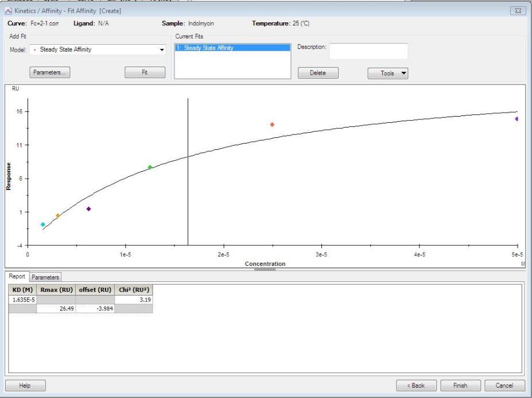Click the KD (M) column header
Viewport: 532px width, 398px height.
click(22, 290)
